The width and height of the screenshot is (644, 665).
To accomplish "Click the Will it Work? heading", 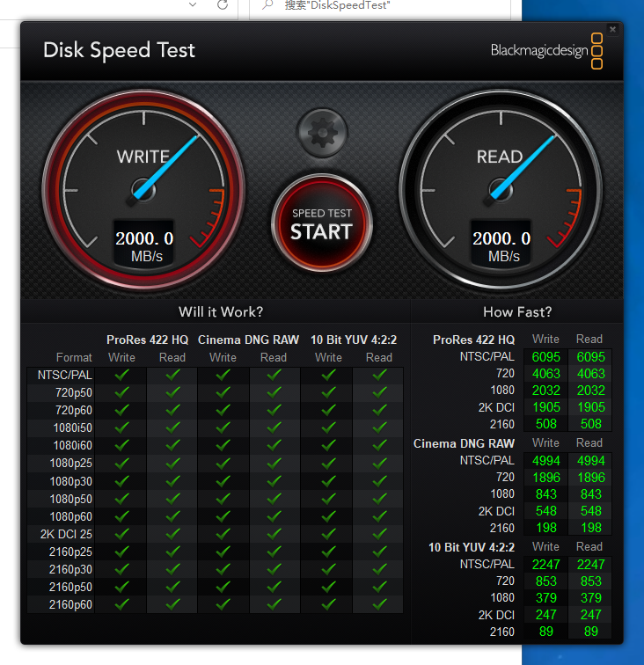I will point(221,312).
